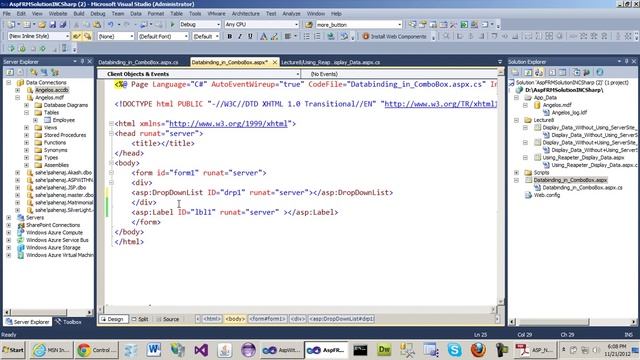
Task: Open the Format menu
Action: pyautogui.click(x=156, y=13)
